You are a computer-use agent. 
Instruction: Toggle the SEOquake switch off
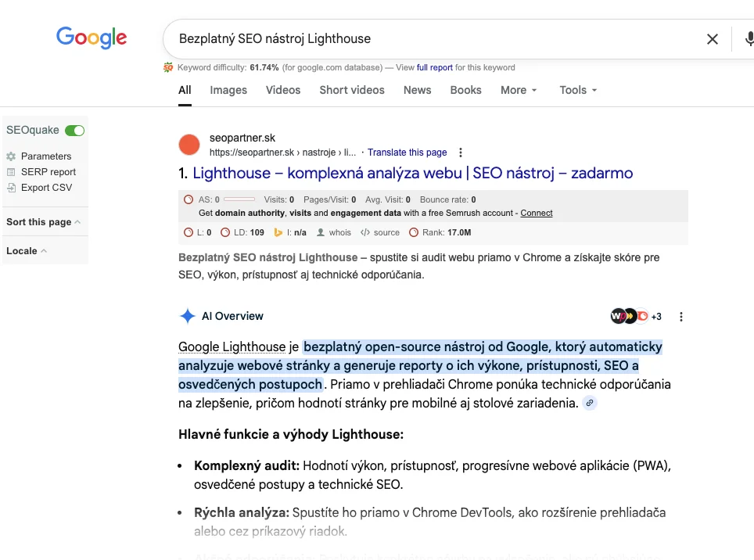click(74, 131)
